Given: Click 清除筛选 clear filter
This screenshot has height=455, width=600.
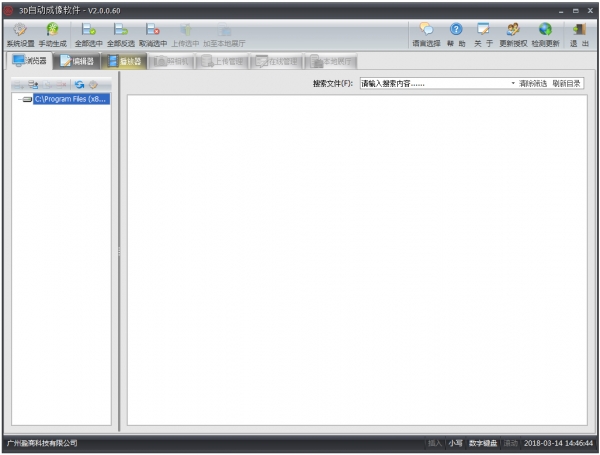Looking at the screenshot, I should point(533,83).
